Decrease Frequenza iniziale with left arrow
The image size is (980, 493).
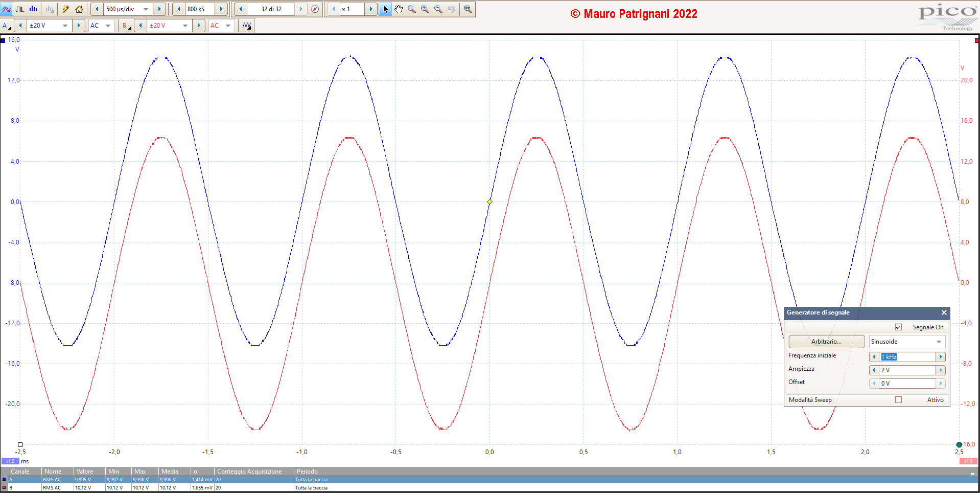point(874,357)
